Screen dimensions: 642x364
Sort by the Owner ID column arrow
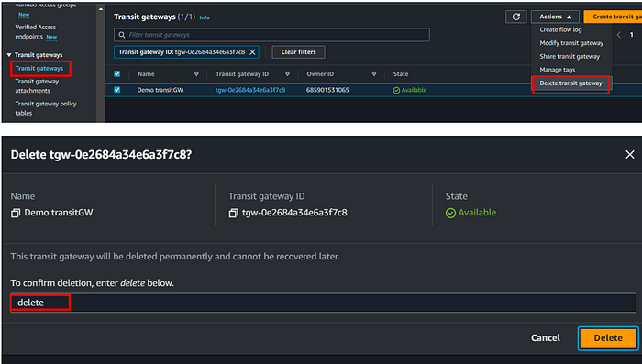click(374, 74)
